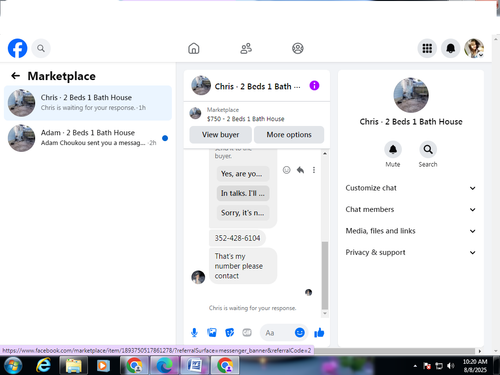Record a voice clip with microphone icon
The image size is (500, 375).
pyautogui.click(x=194, y=332)
